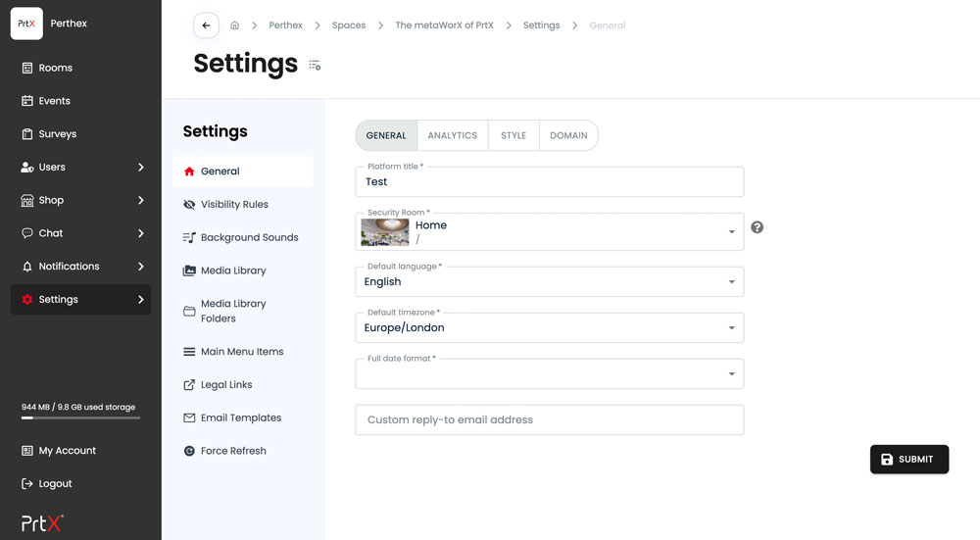Open the Default timezone dropdown
The height and width of the screenshot is (540, 980).
(x=731, y=328)
